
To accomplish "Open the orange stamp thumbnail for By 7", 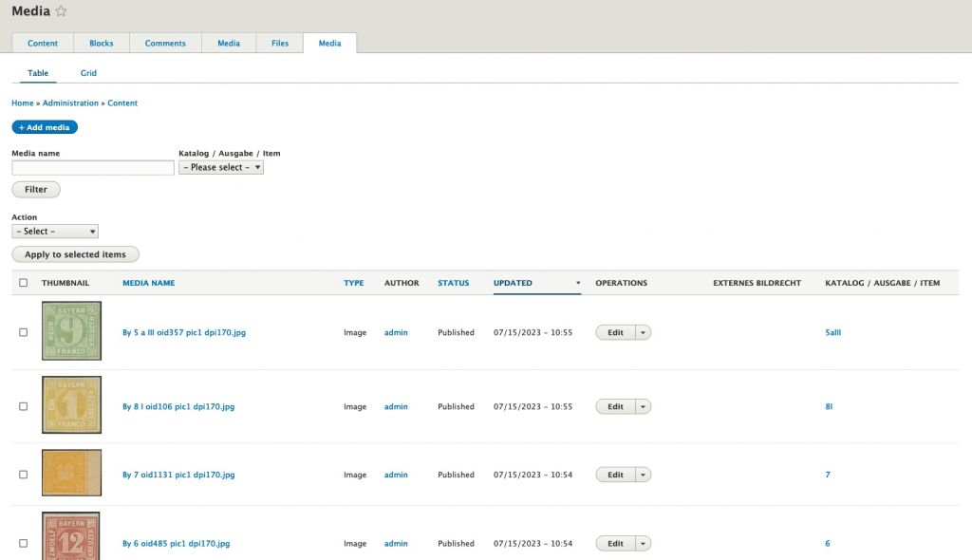I will [71, 473].
